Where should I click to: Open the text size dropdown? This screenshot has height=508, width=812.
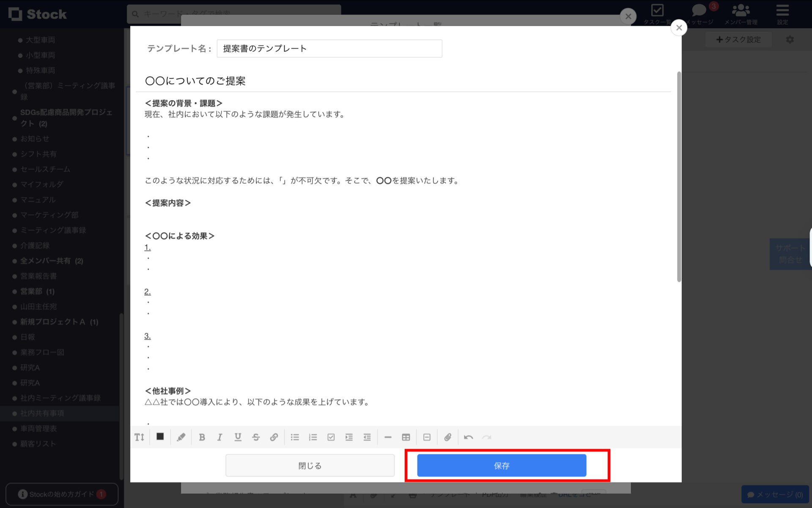pos(140,437)
